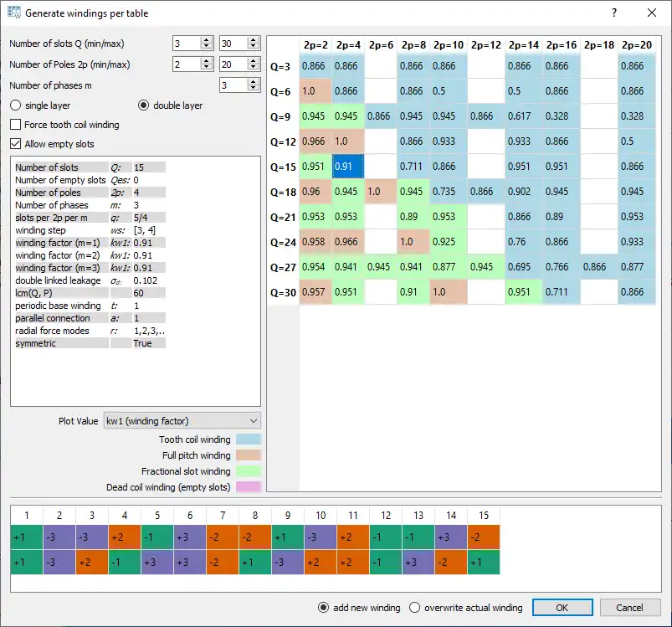Increase number of phases m
Viewport: 672px width, 627px height.
(x=254, y=82)
